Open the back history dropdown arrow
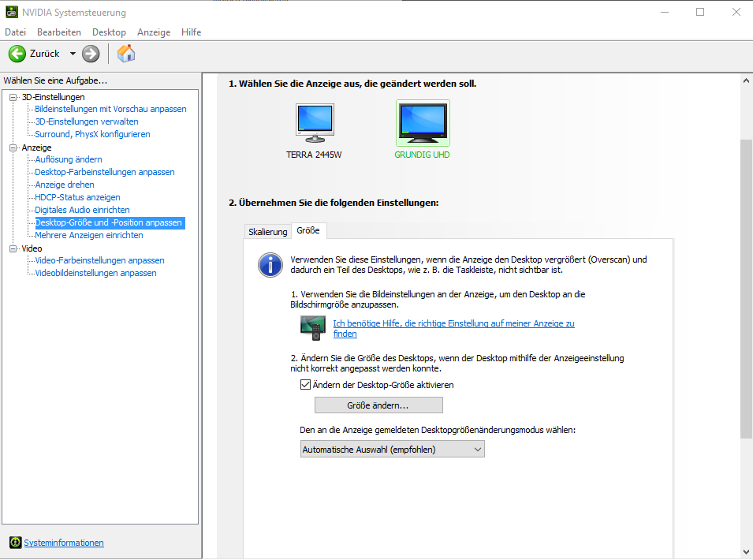Screen dimensions: 753x560 pyautogui.click(x=73, y=54)
